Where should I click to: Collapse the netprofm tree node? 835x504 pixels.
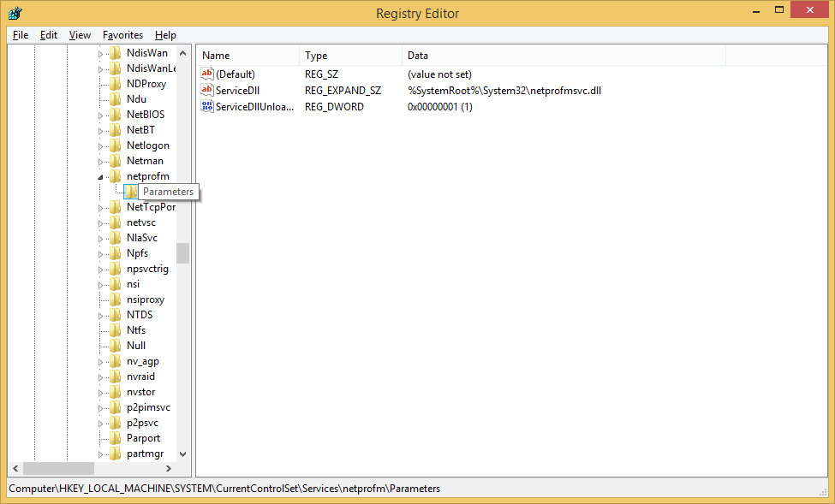pyautogui.click(x=100, y=177)
